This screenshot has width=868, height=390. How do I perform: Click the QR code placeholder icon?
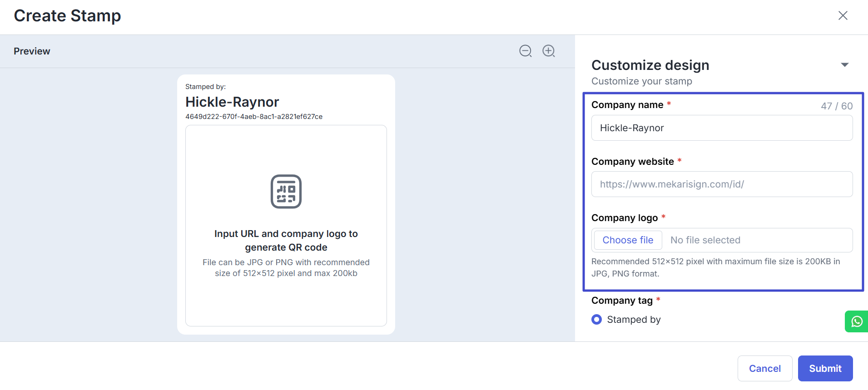(286, 191)
